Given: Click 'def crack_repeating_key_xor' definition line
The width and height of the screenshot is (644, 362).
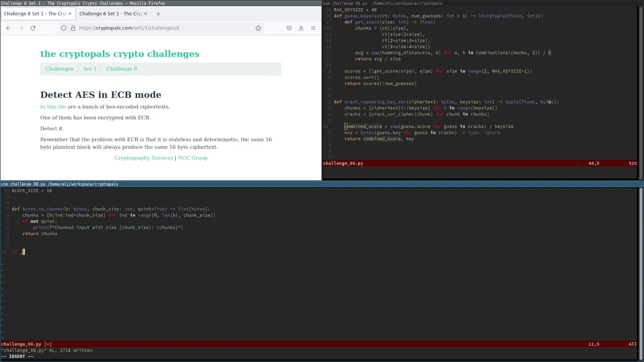Looking at the screenshot, I should (x=446, y=102).
